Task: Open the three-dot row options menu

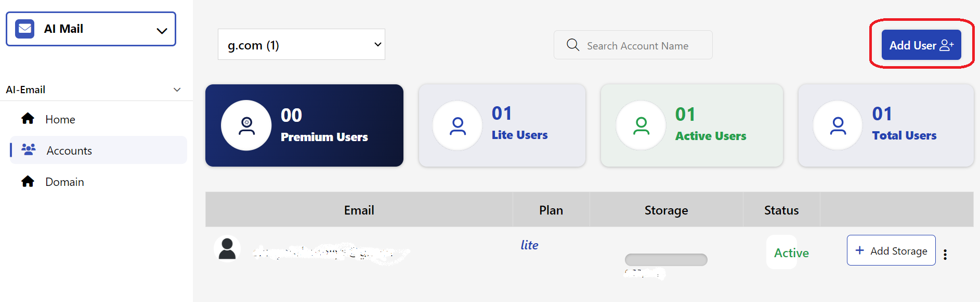Action: (945, 254)
